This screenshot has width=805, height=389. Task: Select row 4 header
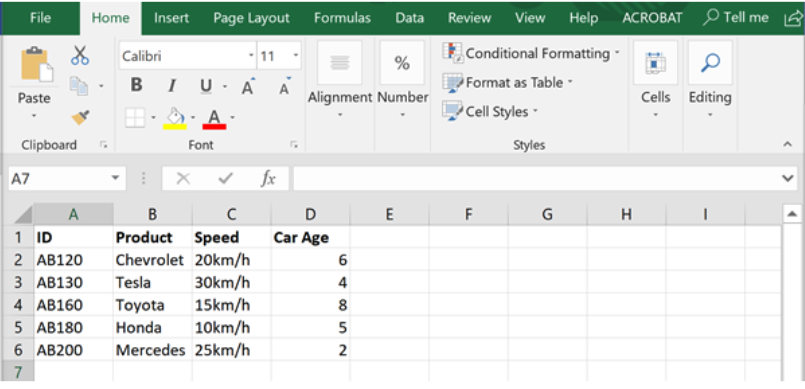point(18,305)
